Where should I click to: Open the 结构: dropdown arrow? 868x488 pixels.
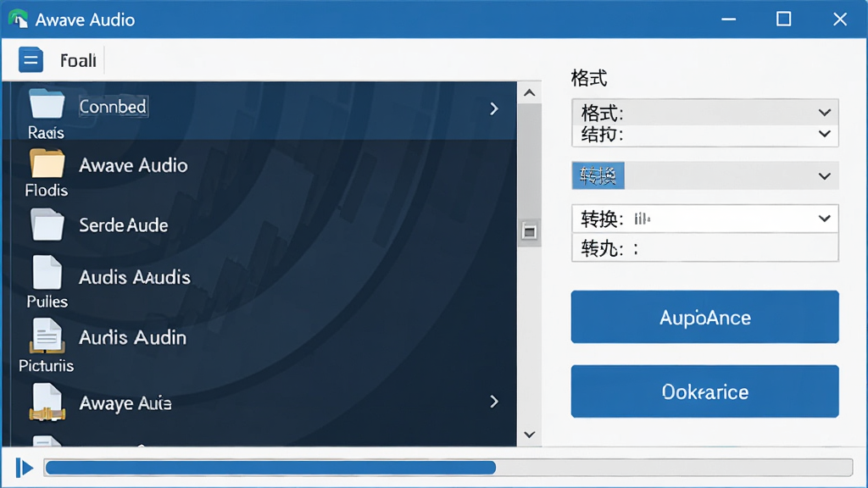coord(824,134)
